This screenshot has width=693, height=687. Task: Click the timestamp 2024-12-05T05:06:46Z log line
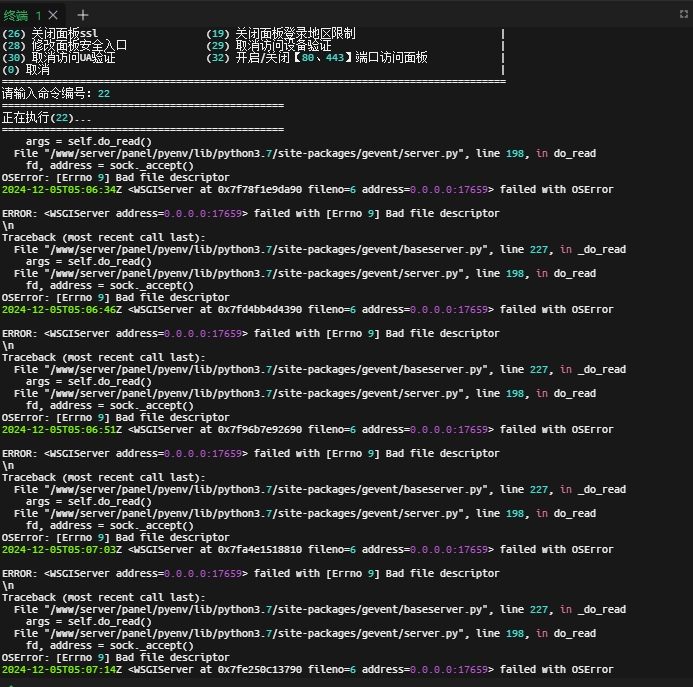tap(308, 309)
